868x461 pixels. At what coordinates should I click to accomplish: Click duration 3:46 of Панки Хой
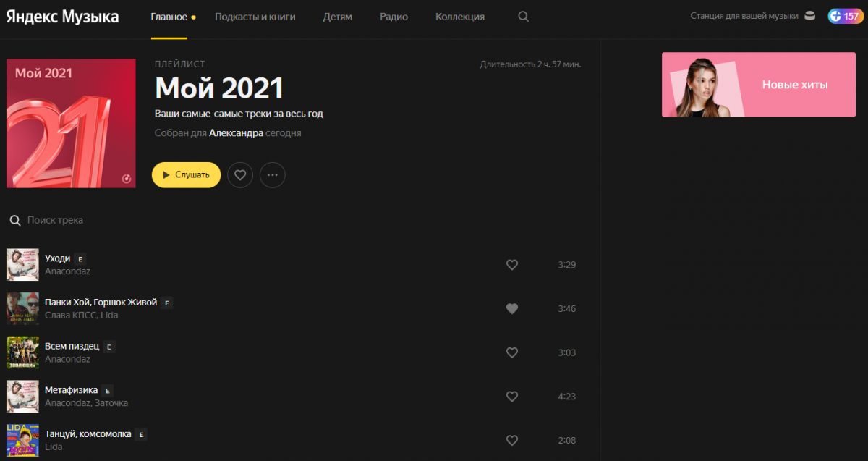click(567, 309)
